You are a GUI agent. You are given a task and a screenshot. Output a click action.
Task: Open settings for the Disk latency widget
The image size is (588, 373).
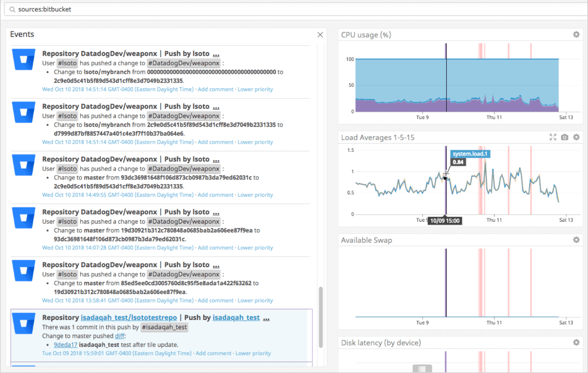point(576,342)
